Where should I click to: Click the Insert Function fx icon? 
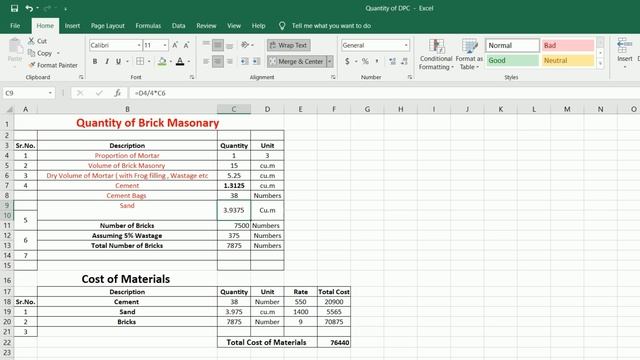(118, 93)
